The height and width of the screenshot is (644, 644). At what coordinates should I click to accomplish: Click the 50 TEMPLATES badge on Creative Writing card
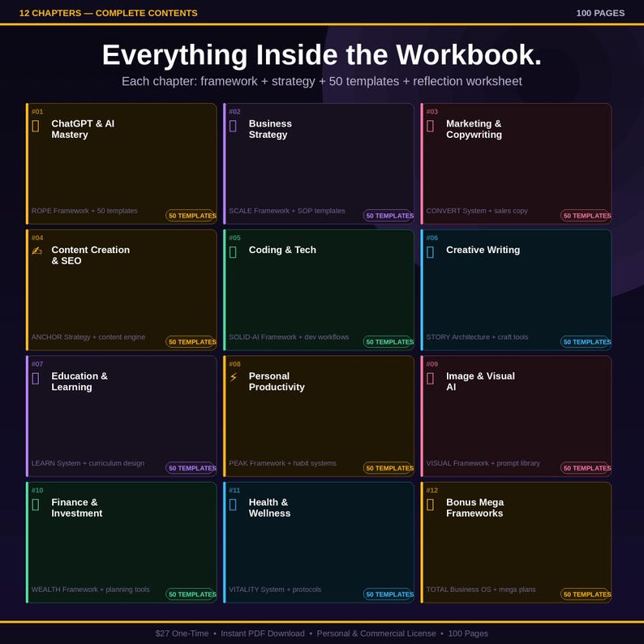point(586,341)
